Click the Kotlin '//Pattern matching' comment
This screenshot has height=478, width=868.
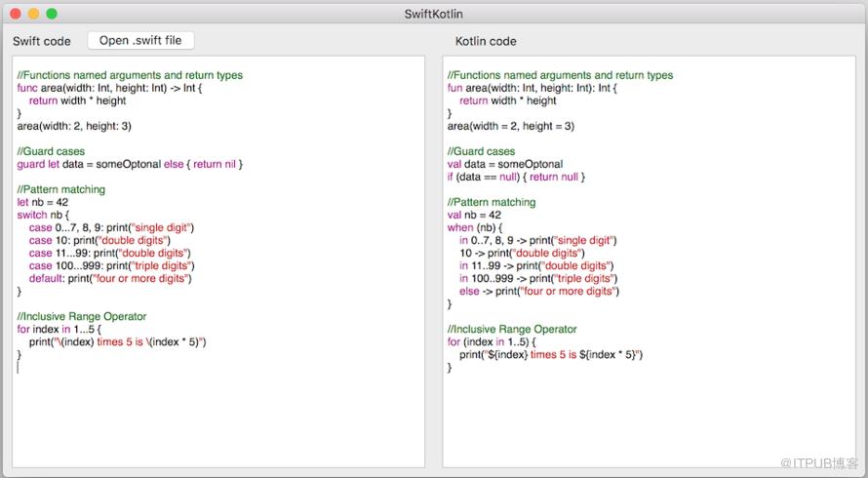click(x=492, y=202)
